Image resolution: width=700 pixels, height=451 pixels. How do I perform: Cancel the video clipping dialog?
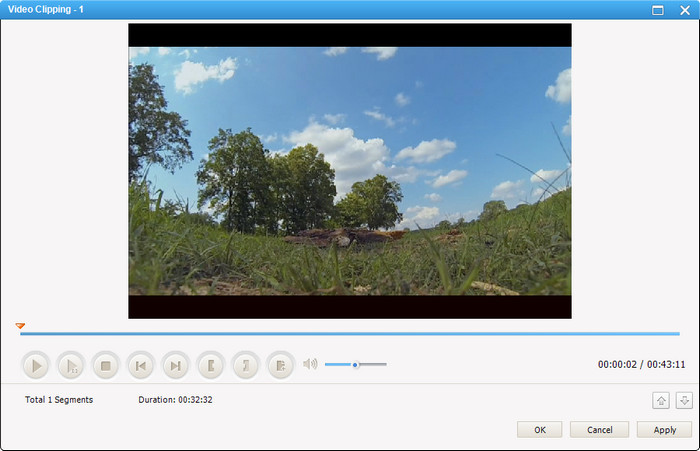pos(599,430)
